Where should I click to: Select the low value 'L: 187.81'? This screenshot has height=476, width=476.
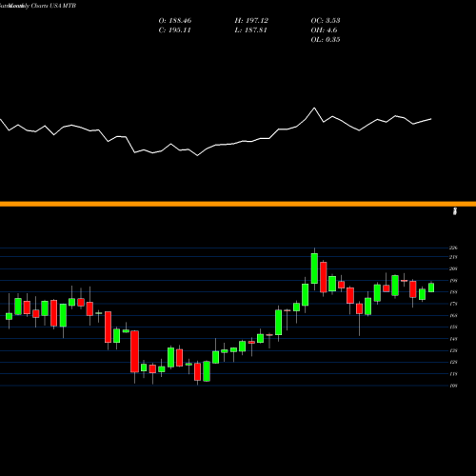[x=250, y=30]
